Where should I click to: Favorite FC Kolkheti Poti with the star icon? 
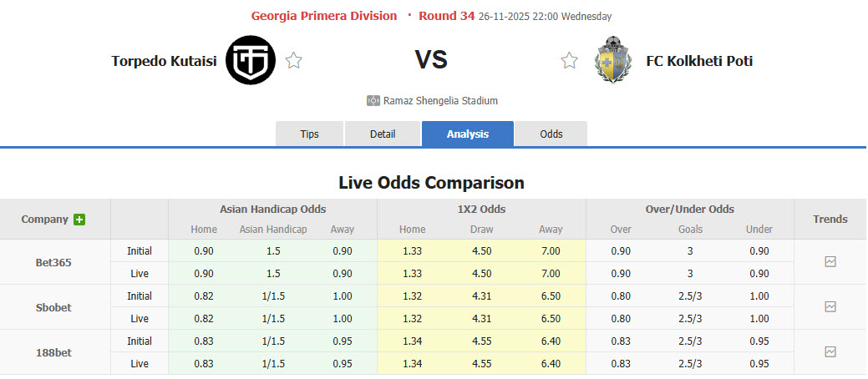tap(570, 60)
